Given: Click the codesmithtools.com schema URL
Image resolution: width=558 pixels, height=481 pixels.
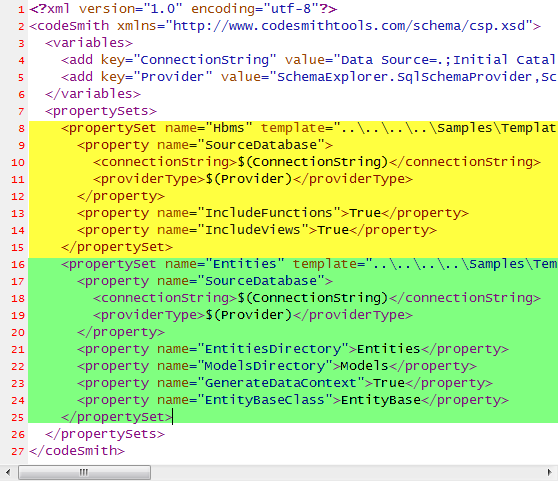Looking at the screenshot, I should (349, 26).
